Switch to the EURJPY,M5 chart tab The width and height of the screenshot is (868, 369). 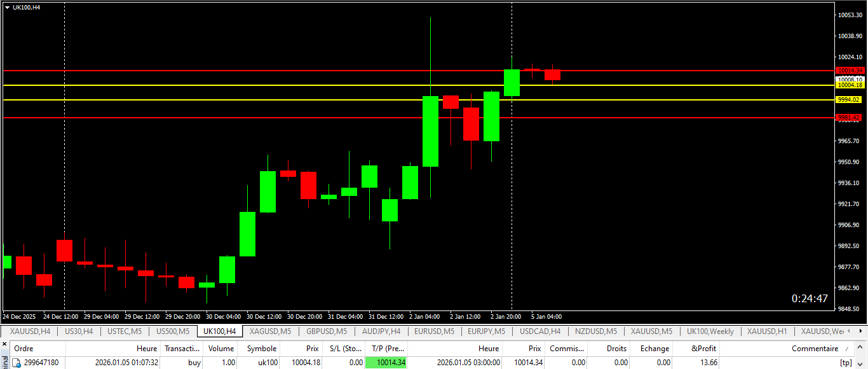point(486,331)
